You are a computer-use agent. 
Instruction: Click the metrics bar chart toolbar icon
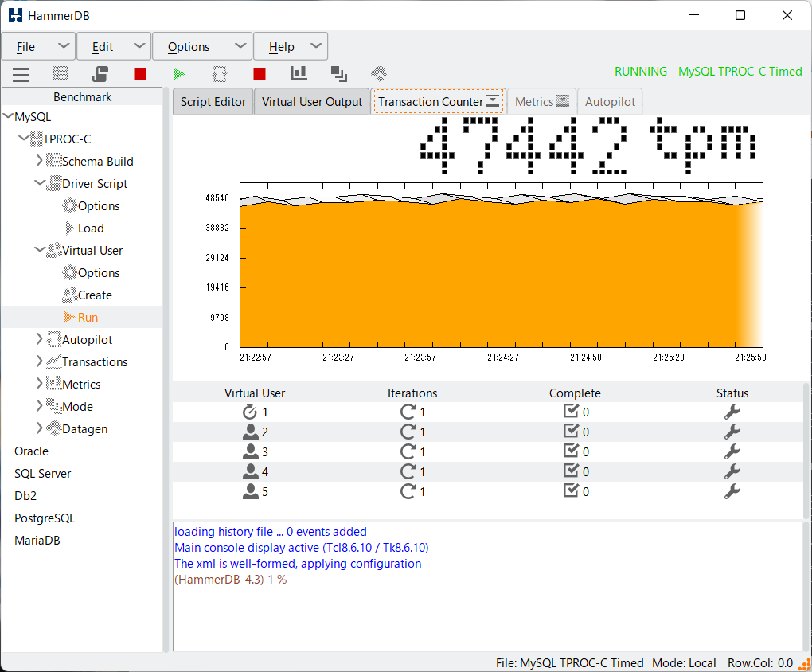click(299, 73)
